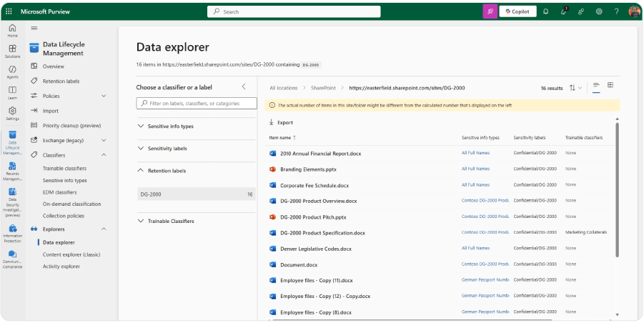Go to Solutions in left rail
Viewport: 644px width, 323px height.
12,51
